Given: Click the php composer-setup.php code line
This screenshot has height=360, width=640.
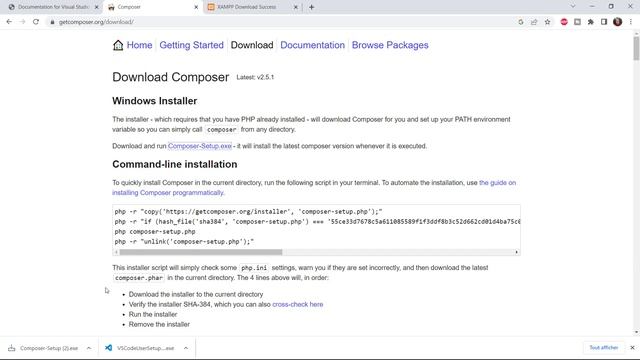Looking at the screenshot, I should coord(155,231).
